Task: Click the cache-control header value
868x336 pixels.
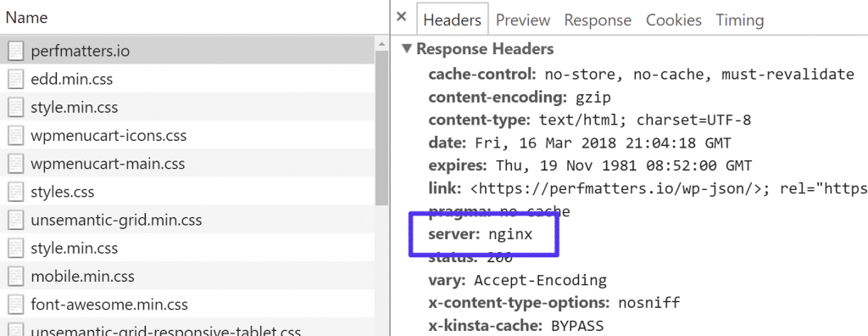Action: (x=699, y=74)
